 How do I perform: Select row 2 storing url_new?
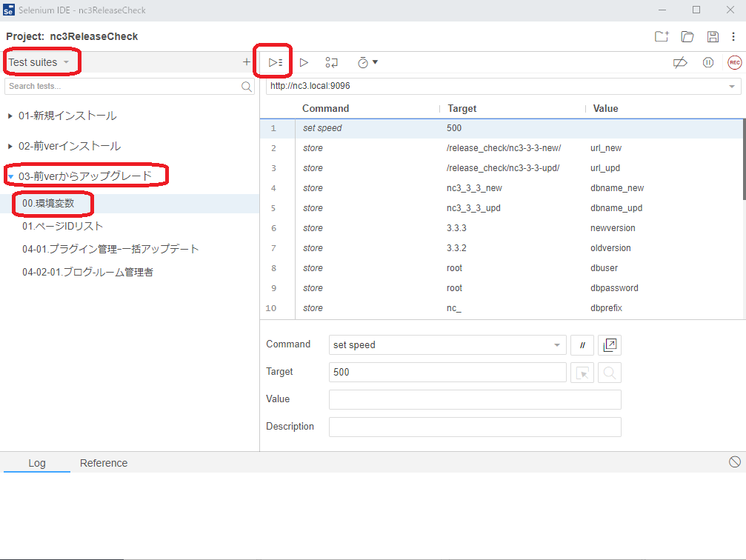(x=502, y=148)
